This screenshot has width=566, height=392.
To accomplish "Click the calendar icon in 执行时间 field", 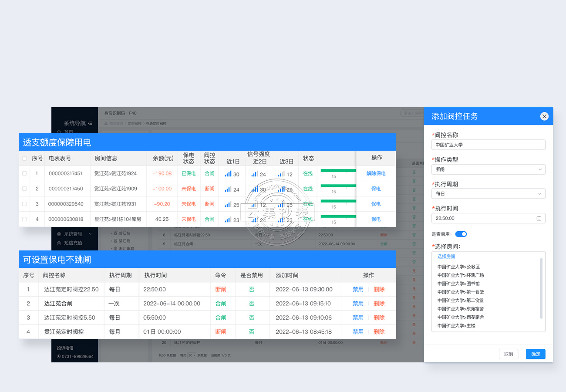I will pos(539,218).
